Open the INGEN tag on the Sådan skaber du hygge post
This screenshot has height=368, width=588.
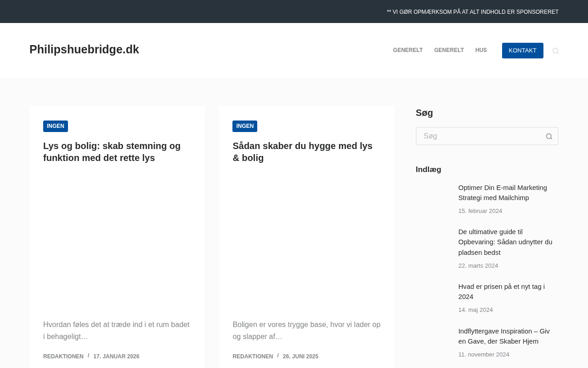tap(245, 126)
